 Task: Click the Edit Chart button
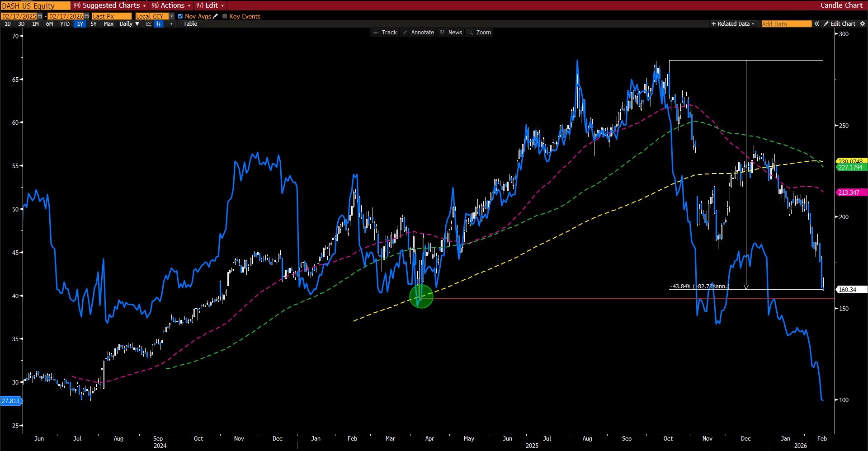[840, 24]
